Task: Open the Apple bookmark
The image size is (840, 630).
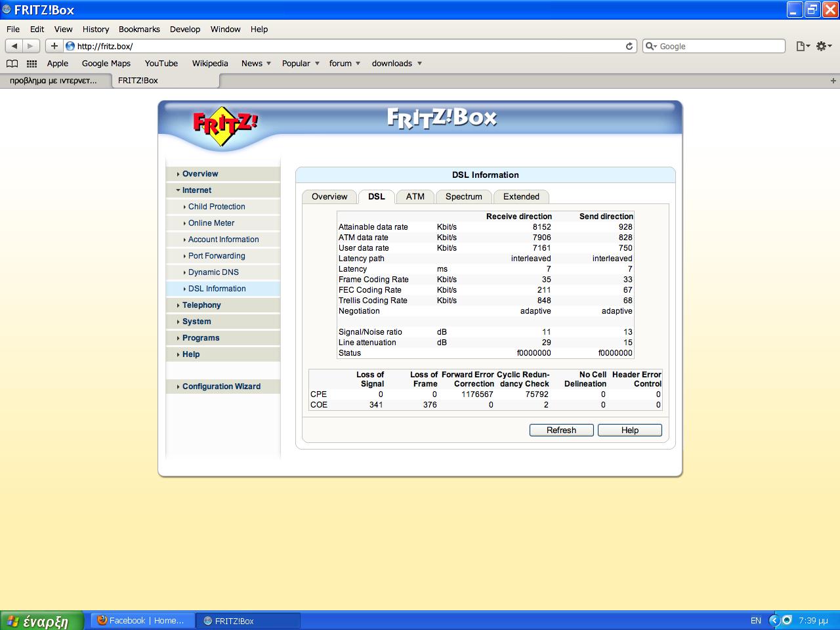Action: (x=58, y=64)
